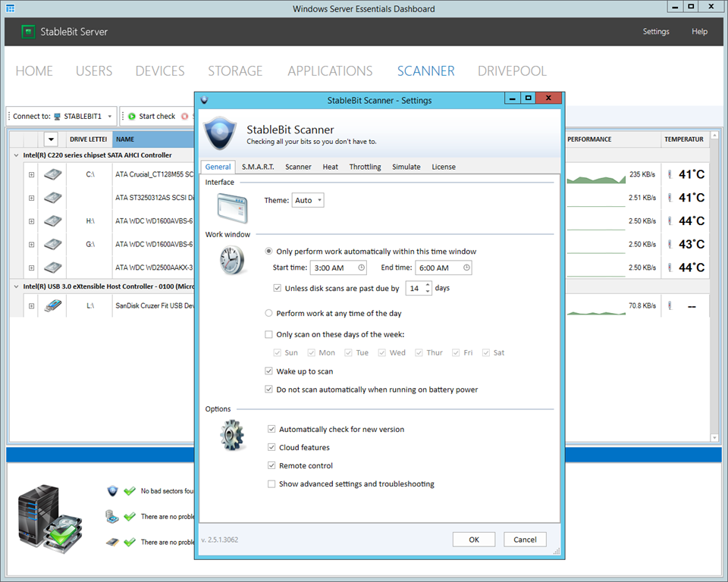Viewport: 728px width, 582px height.
Task: Click the Work window clock icon
Action: [232, 261]
